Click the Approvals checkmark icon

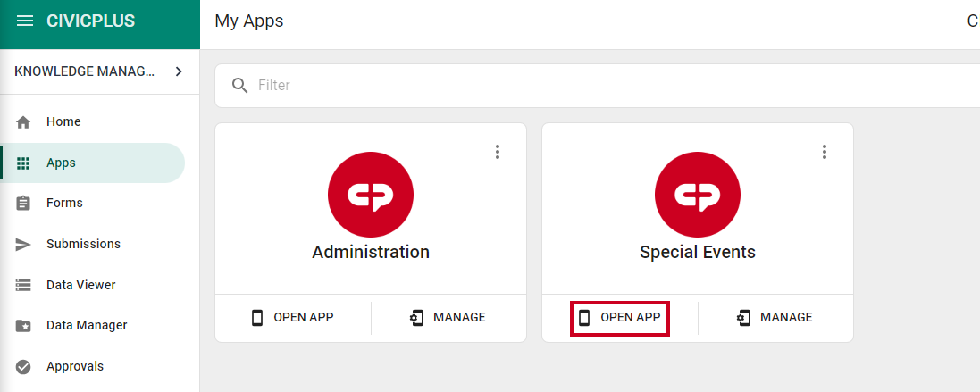(23, 367)
